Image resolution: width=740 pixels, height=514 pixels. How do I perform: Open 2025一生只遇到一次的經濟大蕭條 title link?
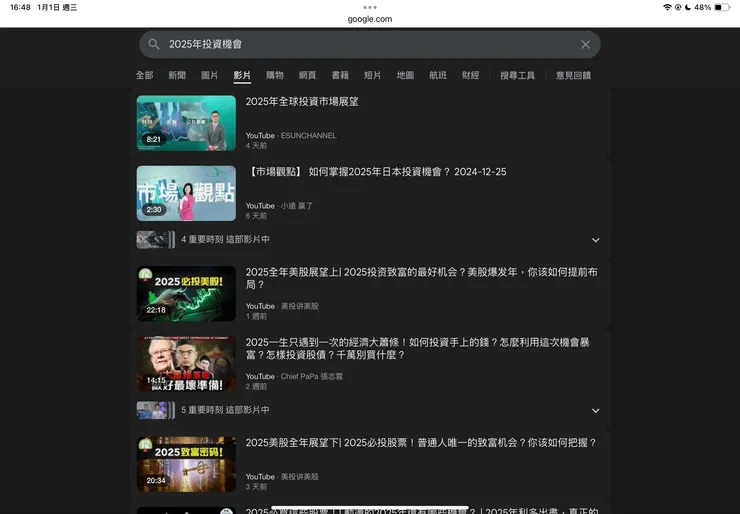[x=418, y=348]
